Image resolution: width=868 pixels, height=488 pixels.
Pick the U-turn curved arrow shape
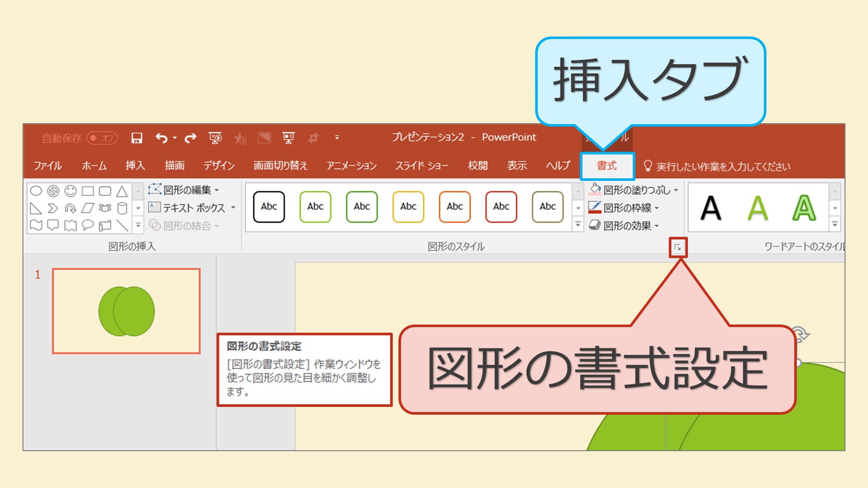[70, 208]
